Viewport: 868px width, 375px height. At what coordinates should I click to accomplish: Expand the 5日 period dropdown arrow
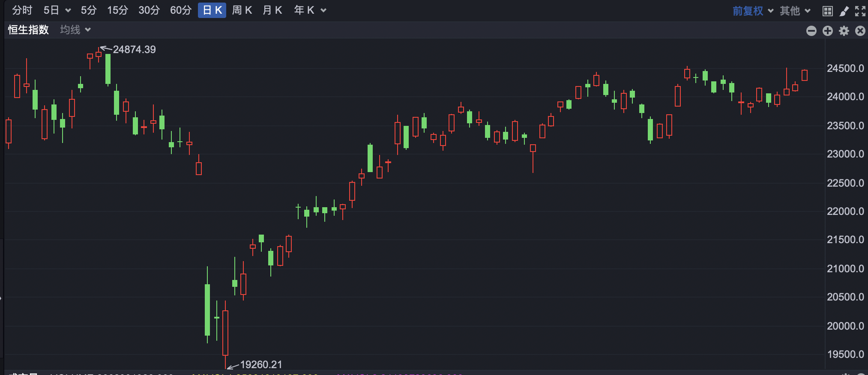click(x=68, y=11)
